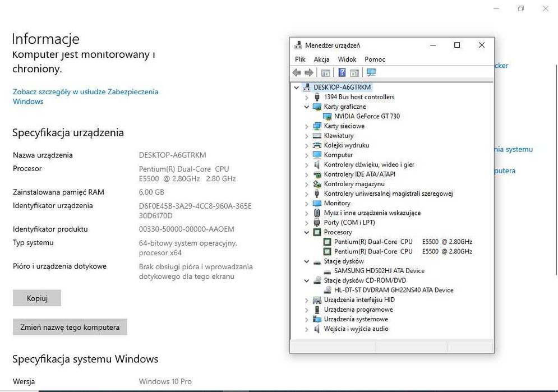This screenshot has height=392, width=558.
Task: Click the Settings window vertical scrollbar
Action: tap(556, 170)
